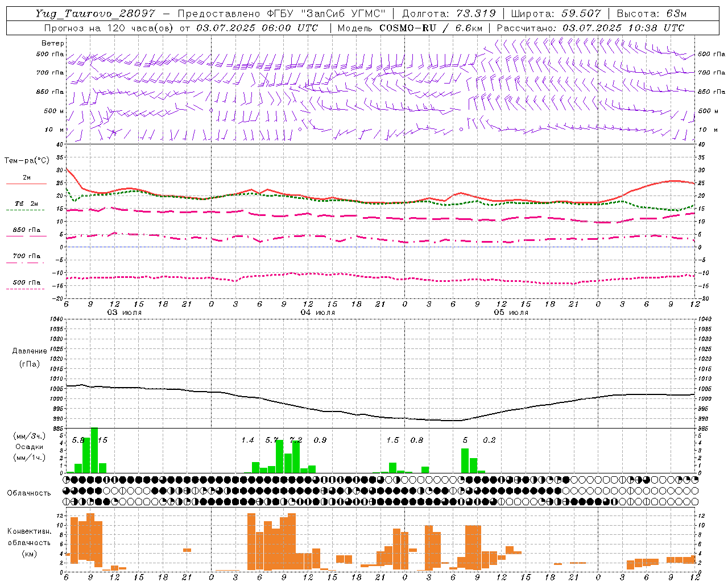Click the 03 июля date label

125,313
